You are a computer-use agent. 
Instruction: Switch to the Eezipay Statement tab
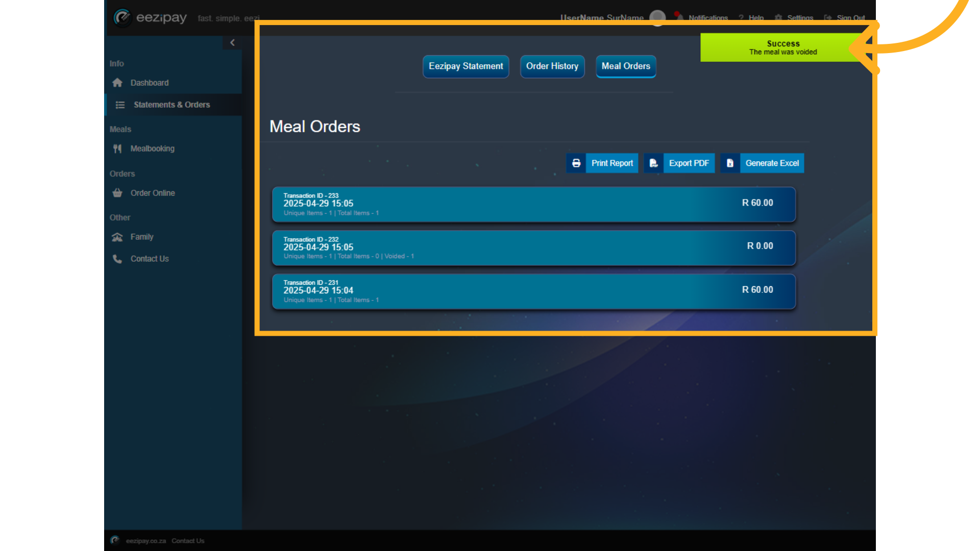(x=465, y=66)
